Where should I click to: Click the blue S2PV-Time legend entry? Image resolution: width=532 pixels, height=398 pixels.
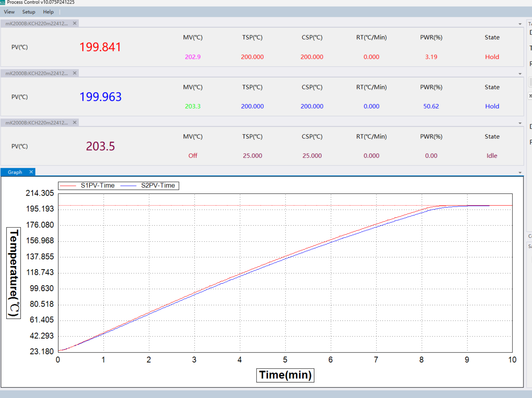point(158,185)
